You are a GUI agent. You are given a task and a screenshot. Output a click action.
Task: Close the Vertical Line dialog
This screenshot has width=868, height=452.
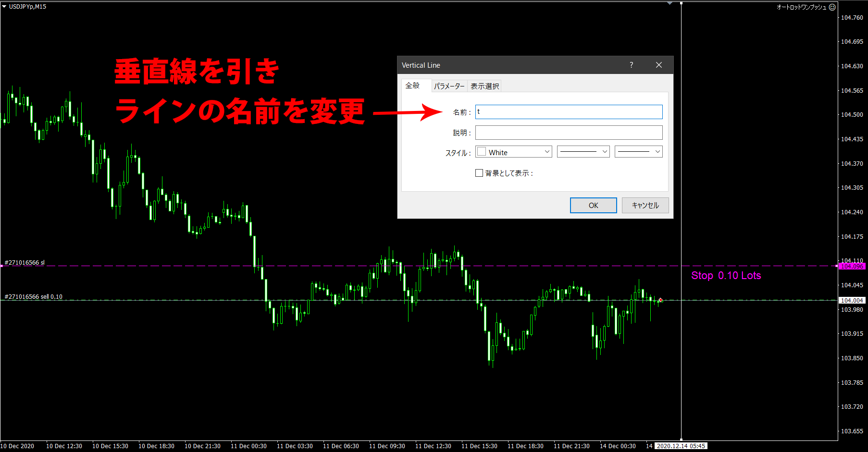click(x=659, y=65)
